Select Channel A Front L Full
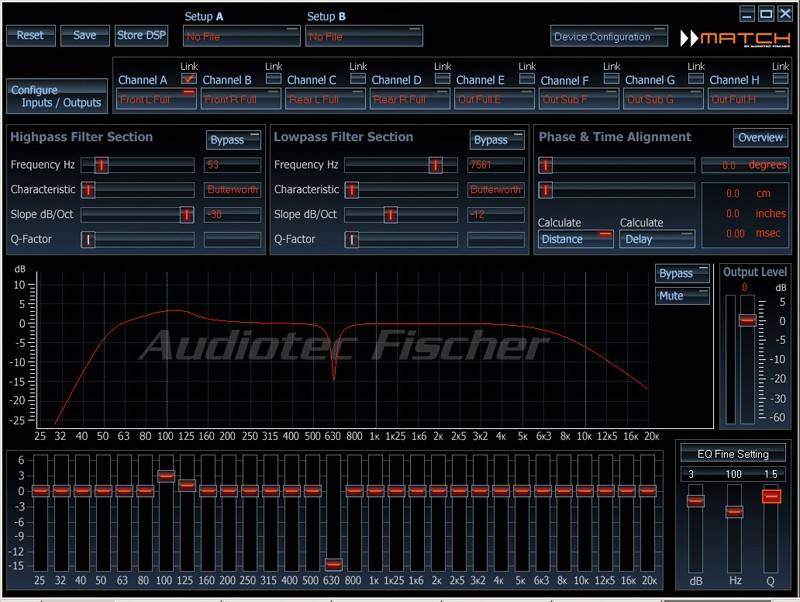800x602 pixels. click(x=156, y=99)
